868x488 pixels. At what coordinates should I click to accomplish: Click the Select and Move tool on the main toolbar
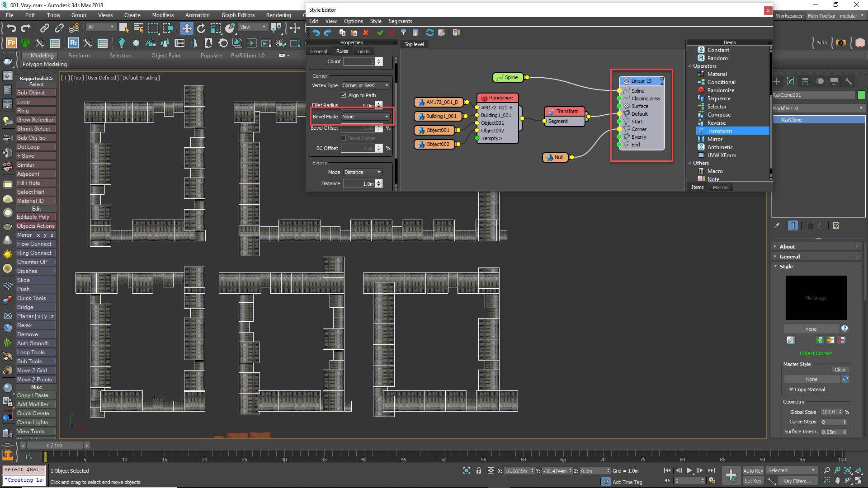[187, 28]
